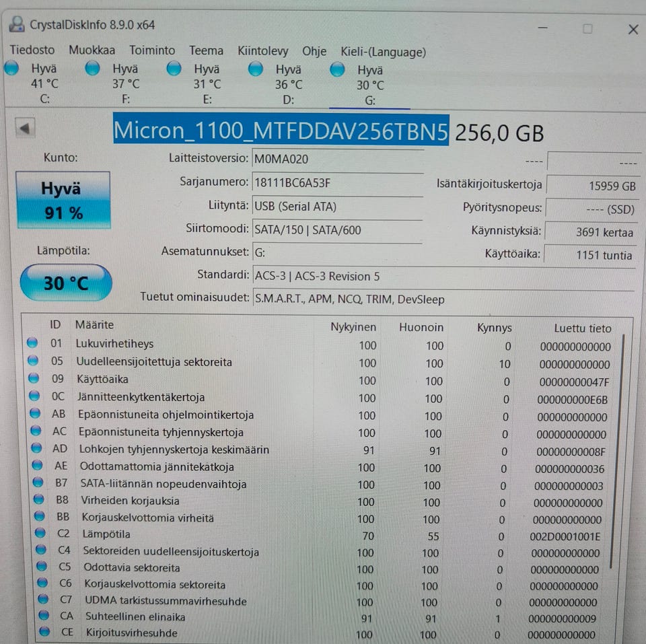Click the 30 °C temperature button
The height and width of the screenshot is (644, 646).
[66, 283]
